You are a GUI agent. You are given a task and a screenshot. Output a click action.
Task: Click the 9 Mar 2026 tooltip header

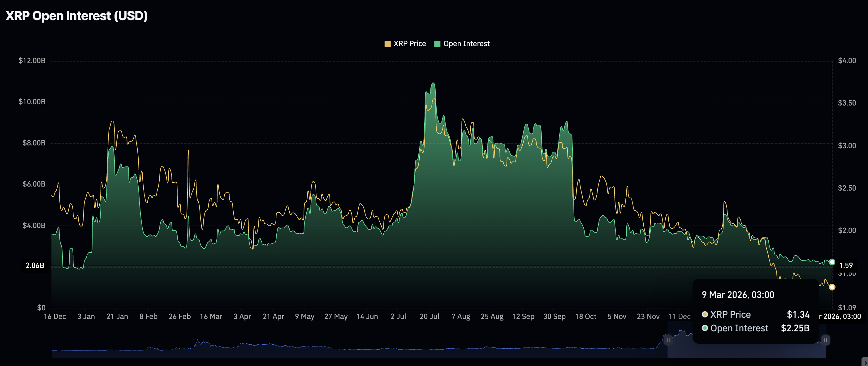(738, 295)
